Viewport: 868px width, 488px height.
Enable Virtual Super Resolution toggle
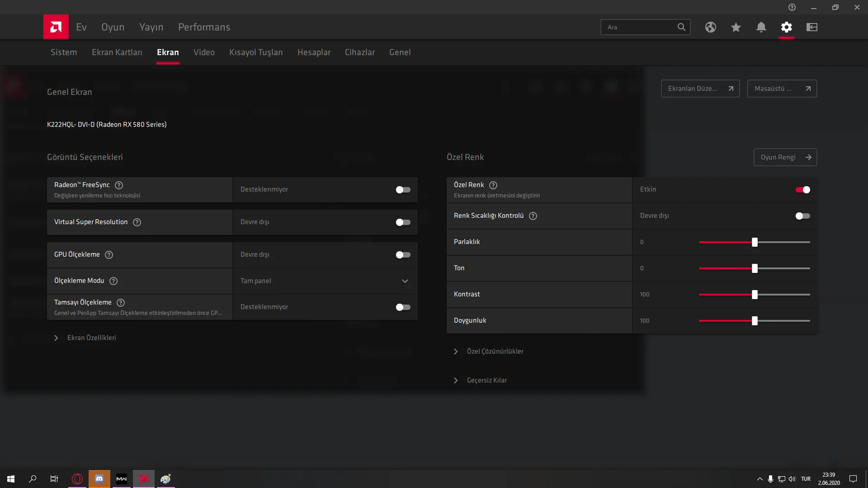pyautogui.click(x=403, y=222)
